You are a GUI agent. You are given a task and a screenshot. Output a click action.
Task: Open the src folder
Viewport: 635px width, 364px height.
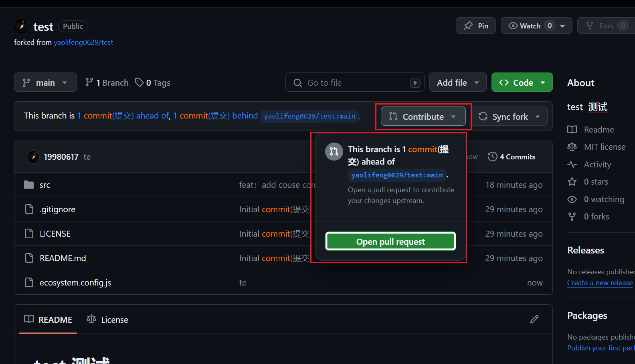45,185
